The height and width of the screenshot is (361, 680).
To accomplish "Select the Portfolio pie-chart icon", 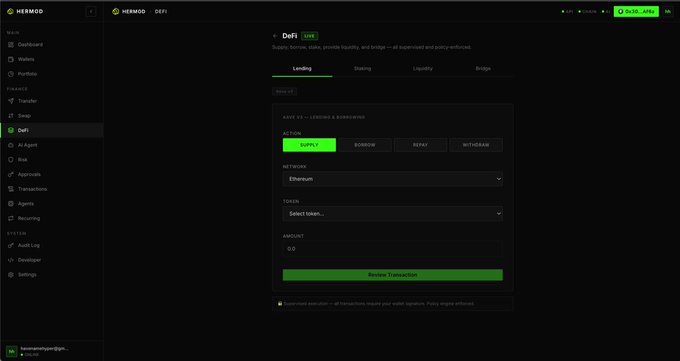I will point(11,74).
